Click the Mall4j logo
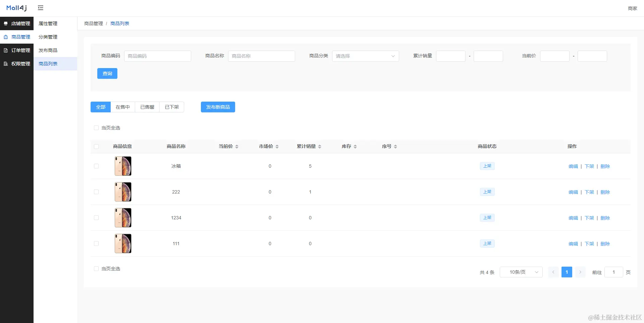 pos(16,8)
